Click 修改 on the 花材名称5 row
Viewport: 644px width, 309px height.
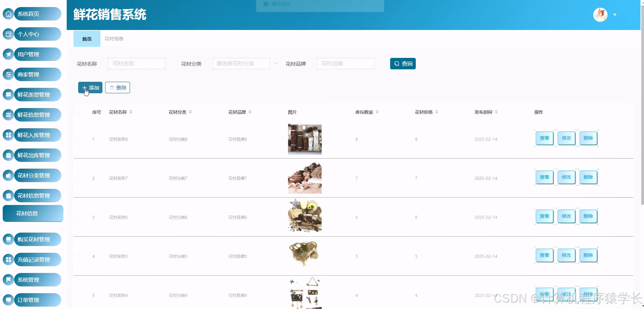point(566,255)
